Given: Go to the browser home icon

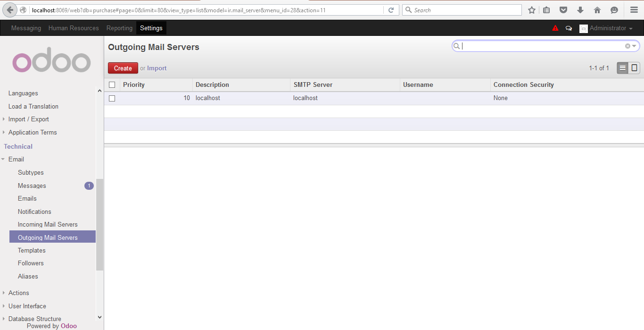Looking at the screenshot, I should pos(597,10).
